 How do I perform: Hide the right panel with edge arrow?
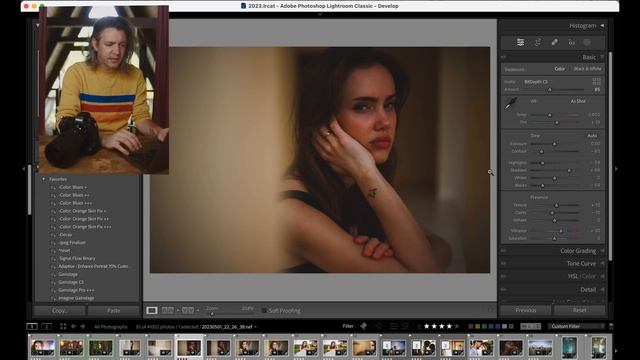(x=616, y=169)
